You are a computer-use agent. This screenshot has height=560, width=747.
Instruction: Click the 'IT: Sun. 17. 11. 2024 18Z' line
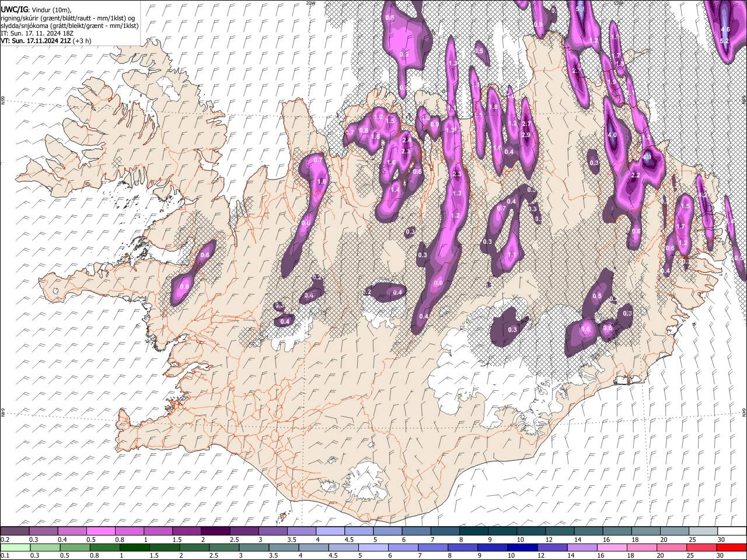click(37, 34)
